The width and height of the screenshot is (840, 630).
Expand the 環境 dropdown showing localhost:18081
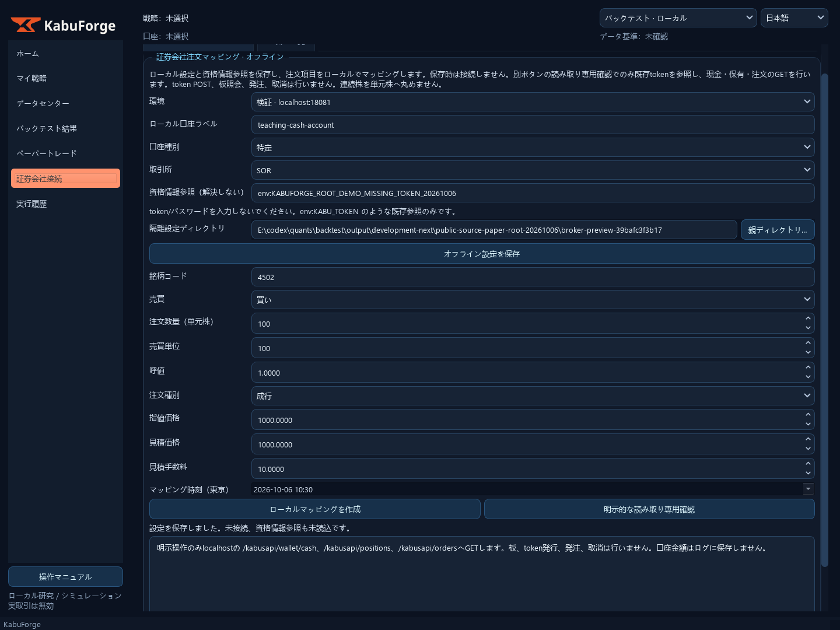pos(533,102)
